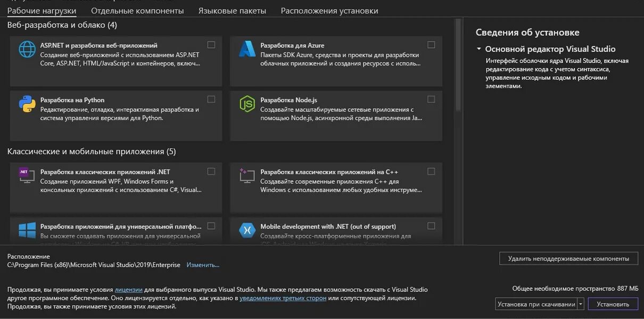Click the Universal Windows Platform icon
Viewport: 644px width, 319px height.
pos(27,230)
